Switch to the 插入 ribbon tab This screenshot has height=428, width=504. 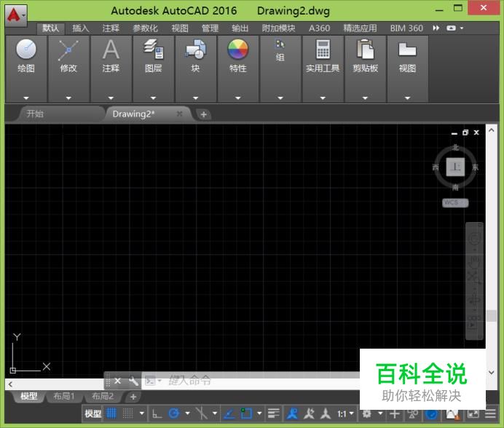[x=81, y=28]
